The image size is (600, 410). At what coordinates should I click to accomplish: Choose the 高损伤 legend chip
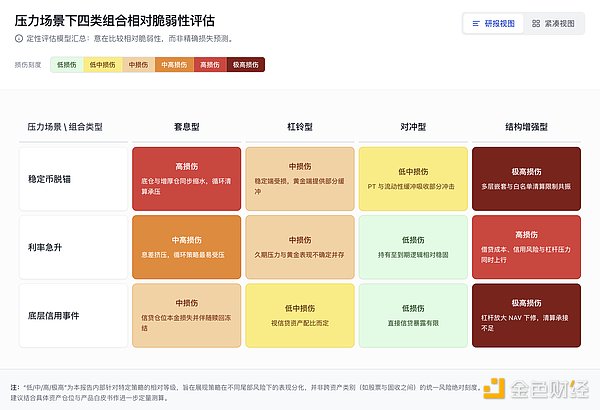point(208,65)
